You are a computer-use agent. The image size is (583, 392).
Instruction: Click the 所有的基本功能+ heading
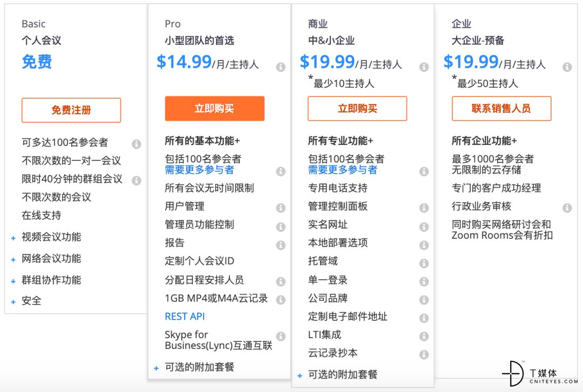coord(202,141)
